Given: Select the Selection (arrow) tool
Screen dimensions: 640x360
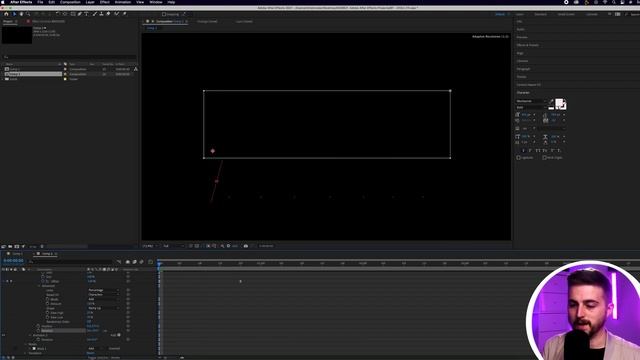Looking at the screenshot, I should (14, 14).
